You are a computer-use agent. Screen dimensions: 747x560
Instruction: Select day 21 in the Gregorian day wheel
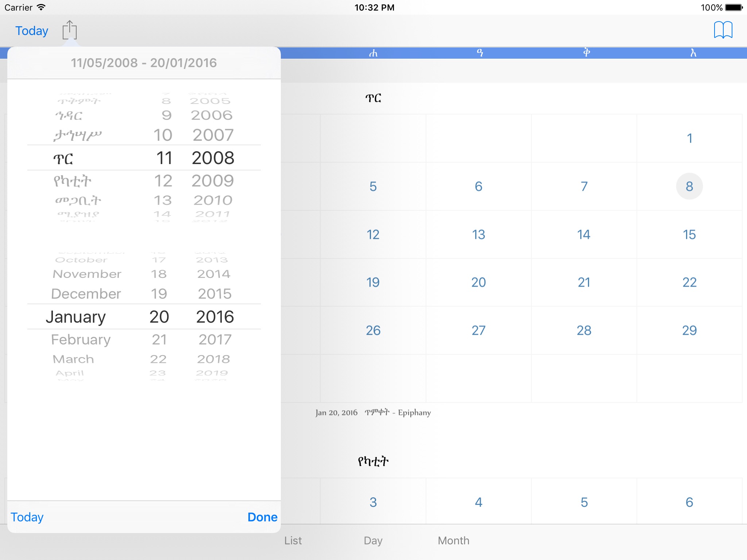click(159, 339)
